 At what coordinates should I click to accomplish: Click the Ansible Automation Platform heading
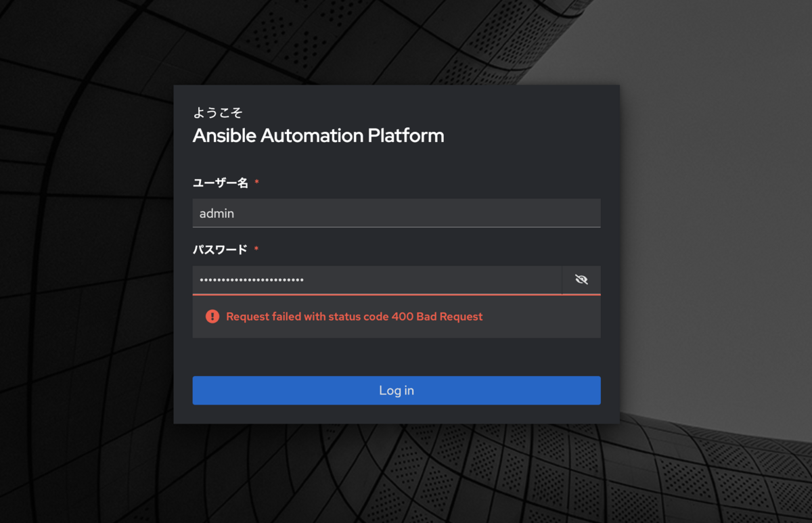(318, 135)
